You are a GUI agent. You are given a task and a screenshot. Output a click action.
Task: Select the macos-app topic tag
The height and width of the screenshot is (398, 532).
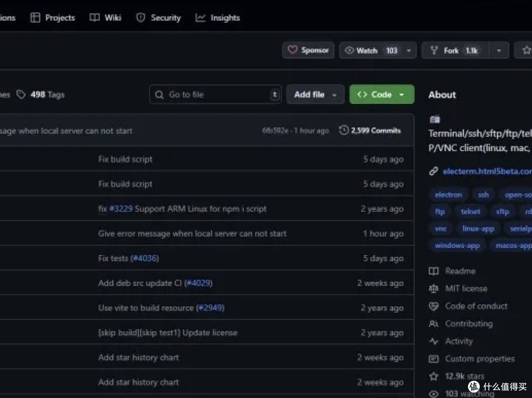tap(513, 245)
